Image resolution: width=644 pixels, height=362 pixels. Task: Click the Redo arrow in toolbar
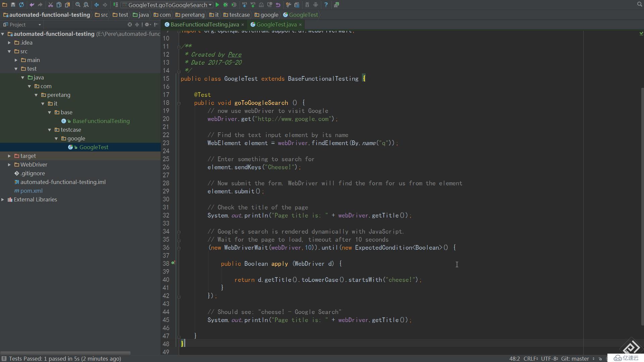(x=40, y=5)
